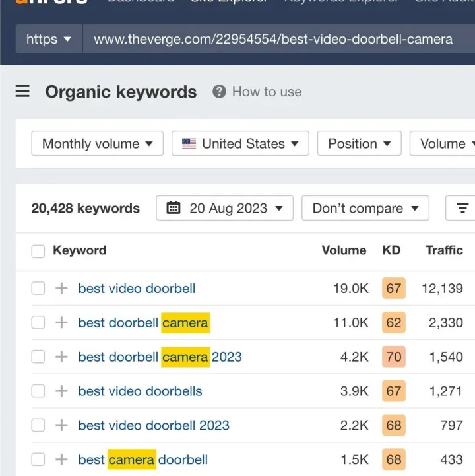Open the best video doorbells keyword link

pos(140,391)
